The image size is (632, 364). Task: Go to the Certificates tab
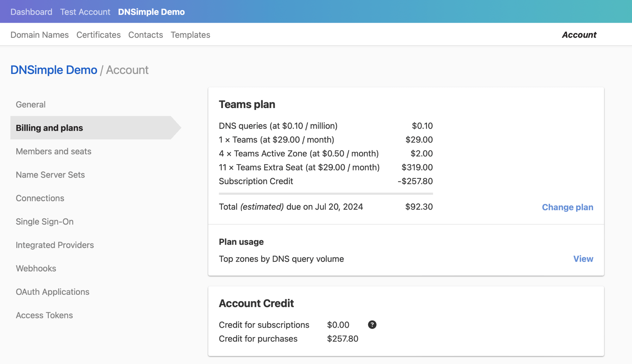(99, 35)
